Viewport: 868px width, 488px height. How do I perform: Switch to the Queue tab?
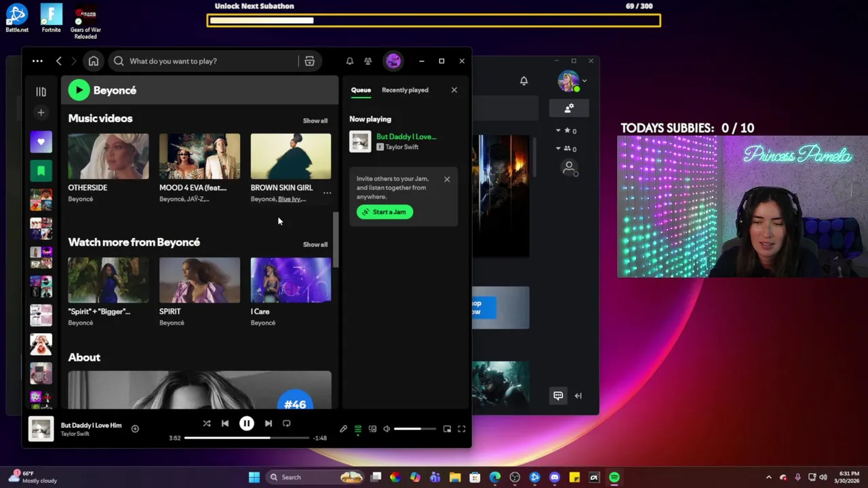pyautogui.click(x=361, y=90)
